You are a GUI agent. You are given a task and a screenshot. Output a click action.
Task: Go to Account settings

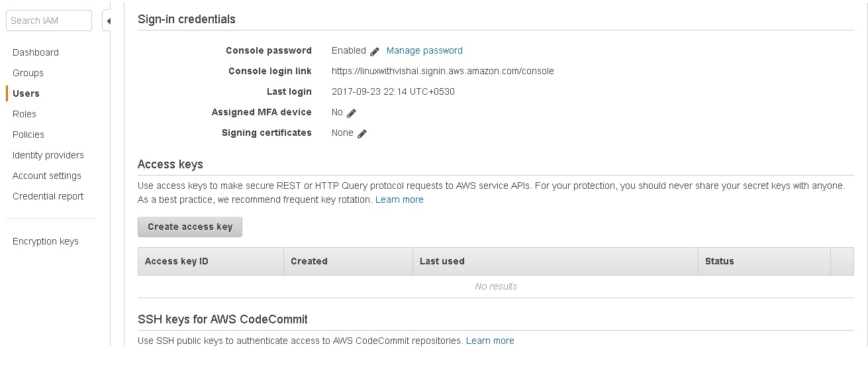click(x=47, y=176)
